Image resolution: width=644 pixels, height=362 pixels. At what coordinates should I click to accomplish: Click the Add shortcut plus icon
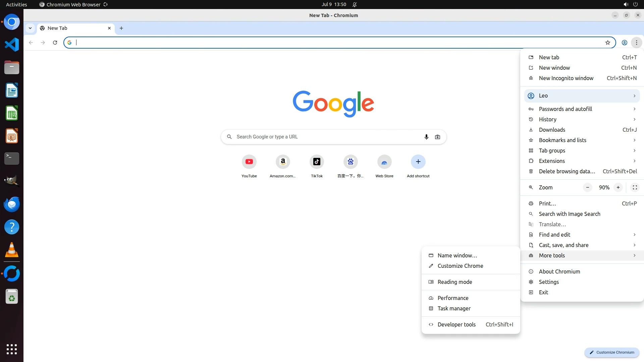(x=418, y=162)
